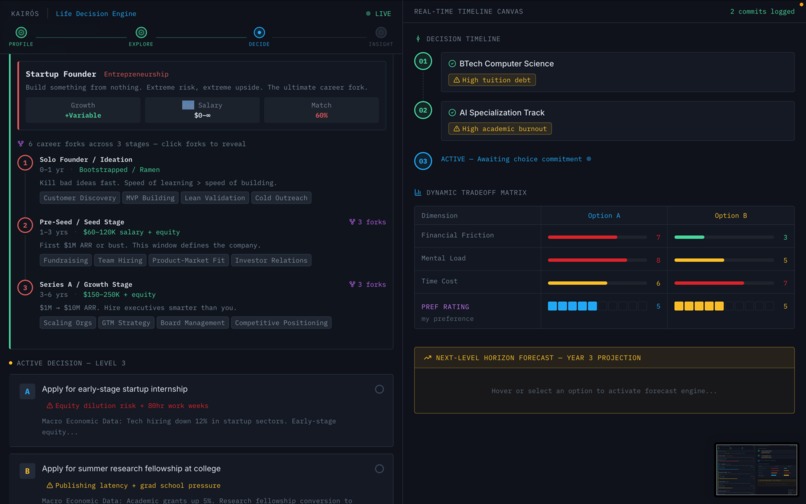Image resolution: width=806 pixels, height=504 pixels.
Task: Click the PREF RATING row label
Action: (x=445, y=307)
